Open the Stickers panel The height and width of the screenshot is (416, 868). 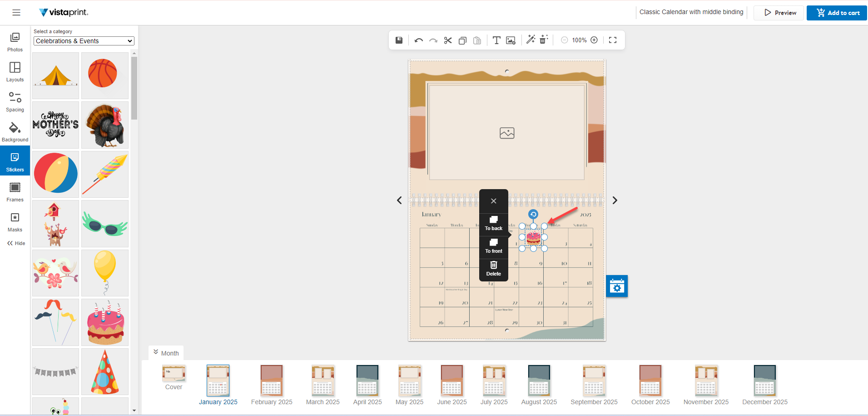(15, 160)
